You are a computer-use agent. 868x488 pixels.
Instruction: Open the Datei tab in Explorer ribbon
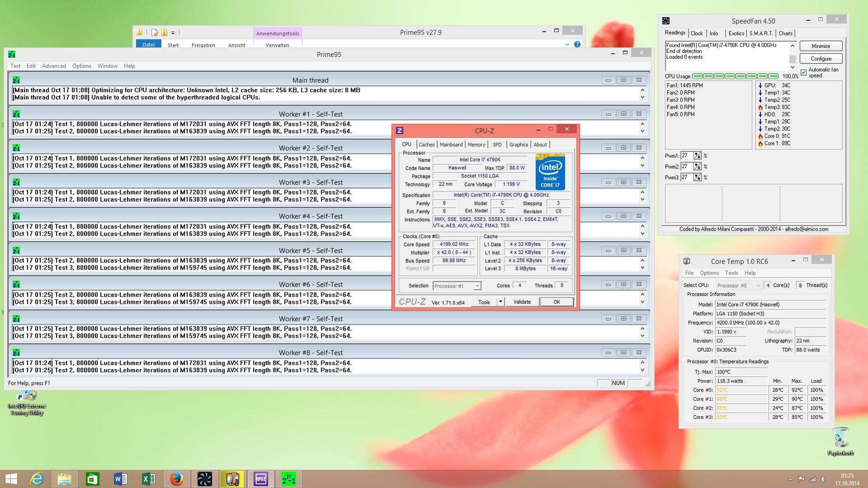pos(148,45)
